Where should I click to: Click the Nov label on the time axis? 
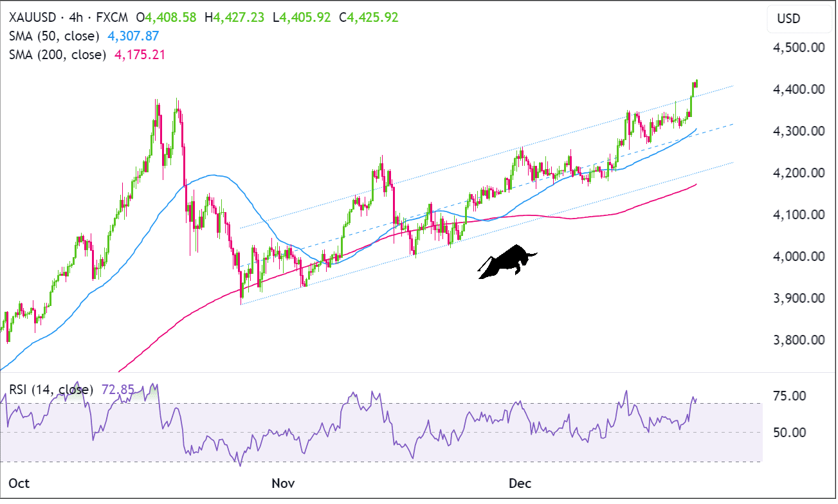283,483
